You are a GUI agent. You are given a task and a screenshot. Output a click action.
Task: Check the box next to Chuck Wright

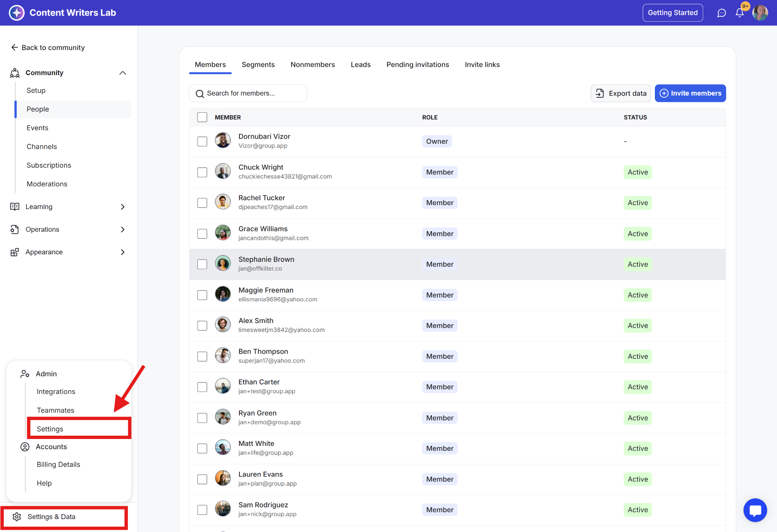[202, 172]
